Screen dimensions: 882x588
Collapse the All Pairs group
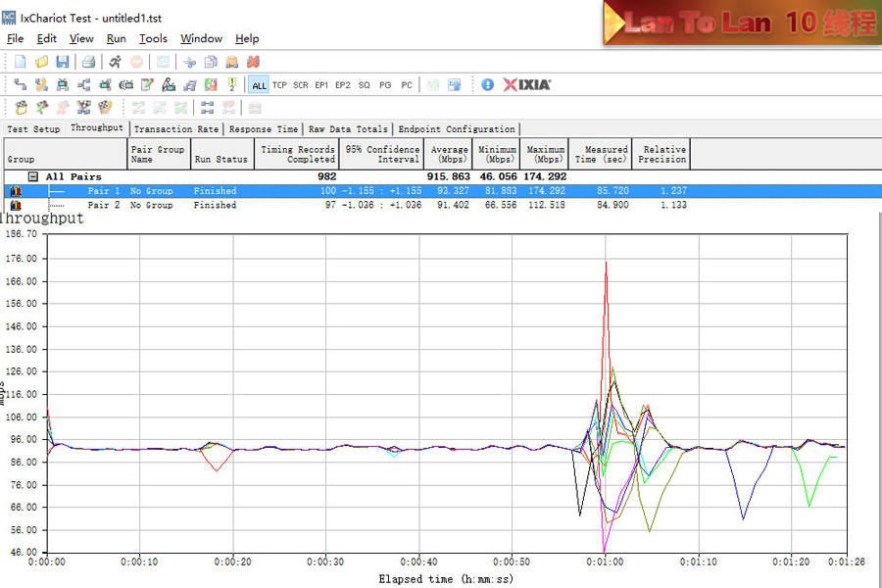[x=32, y=177]
